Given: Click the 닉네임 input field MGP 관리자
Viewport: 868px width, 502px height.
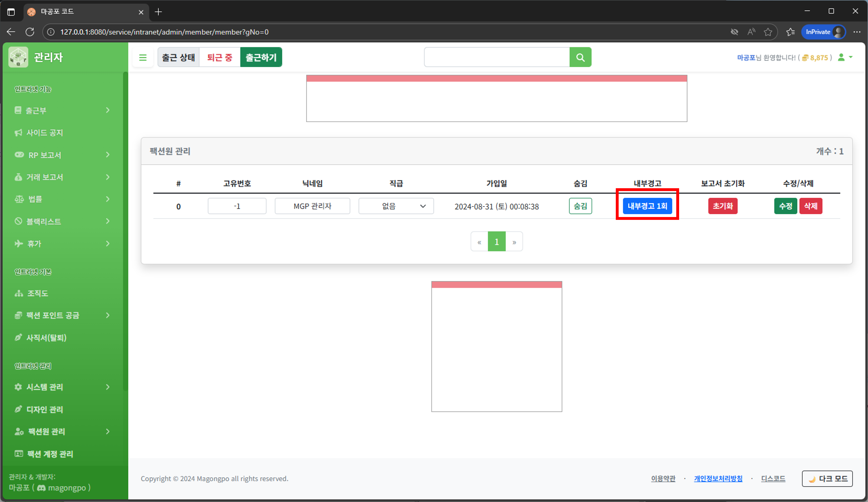Looking at the screenshot, I should [x=312, y=206].
